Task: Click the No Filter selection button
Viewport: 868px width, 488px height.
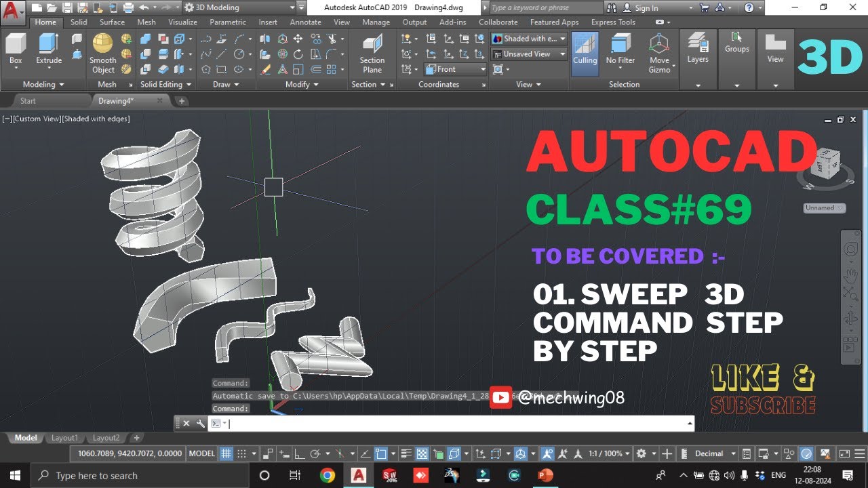Action: click(620, 51)
